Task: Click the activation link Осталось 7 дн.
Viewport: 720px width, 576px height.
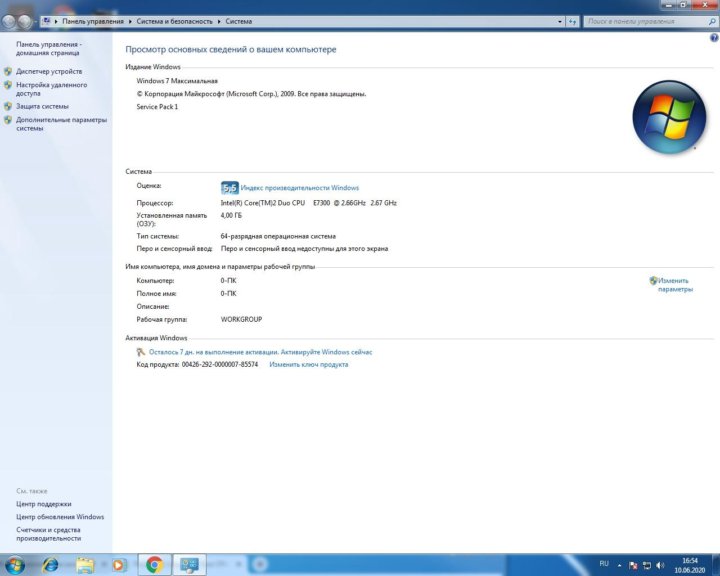Action: coord(260,352)
